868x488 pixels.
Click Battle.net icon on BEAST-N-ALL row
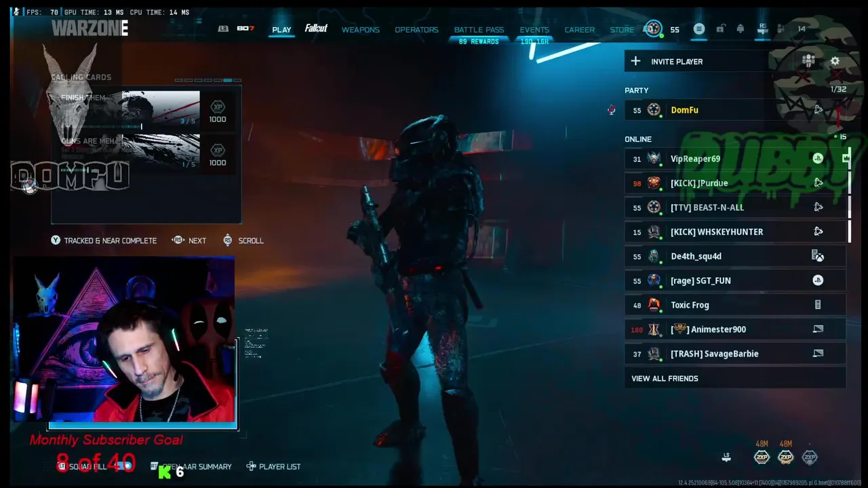[818, 207]
